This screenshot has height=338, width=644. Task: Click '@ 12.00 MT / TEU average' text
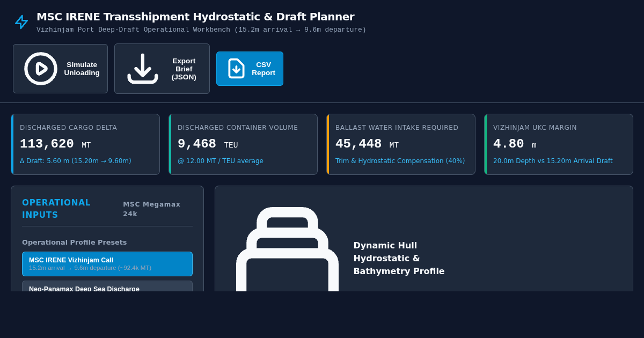221,161
